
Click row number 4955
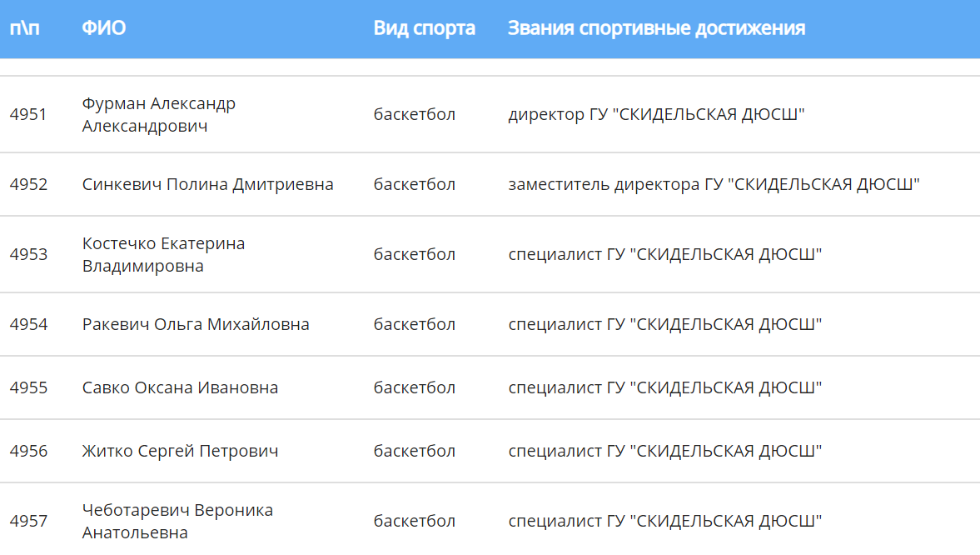[28, 387]
